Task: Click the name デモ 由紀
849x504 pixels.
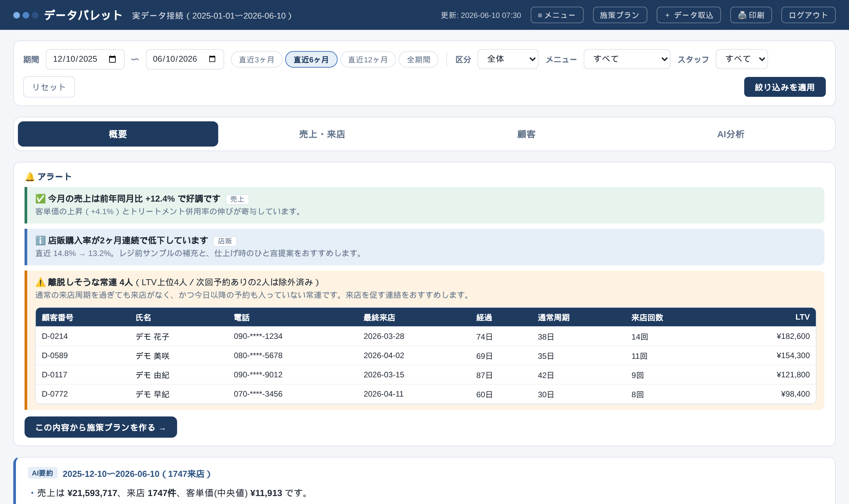Action: tap(152, 375)
